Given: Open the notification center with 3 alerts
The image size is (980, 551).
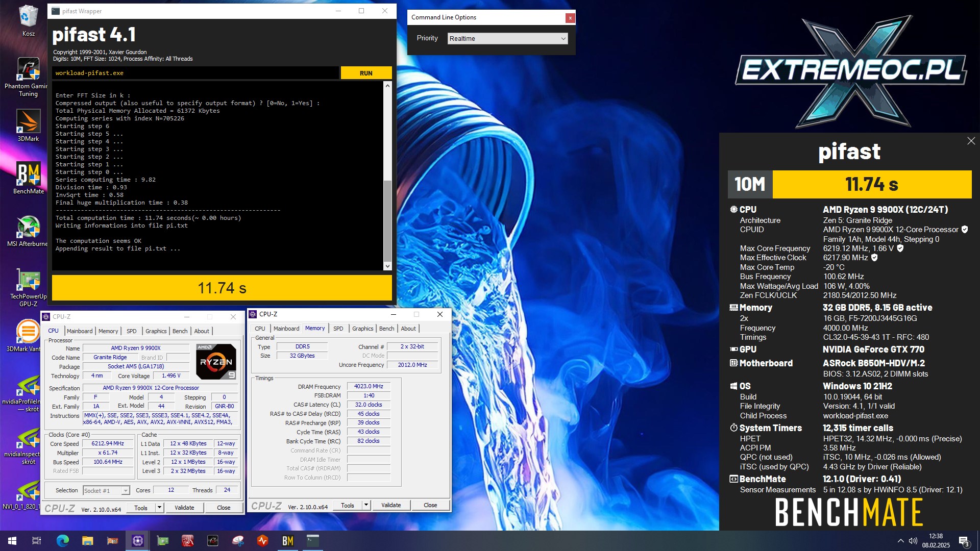Looking at the screenshot, I should (964, 541).
